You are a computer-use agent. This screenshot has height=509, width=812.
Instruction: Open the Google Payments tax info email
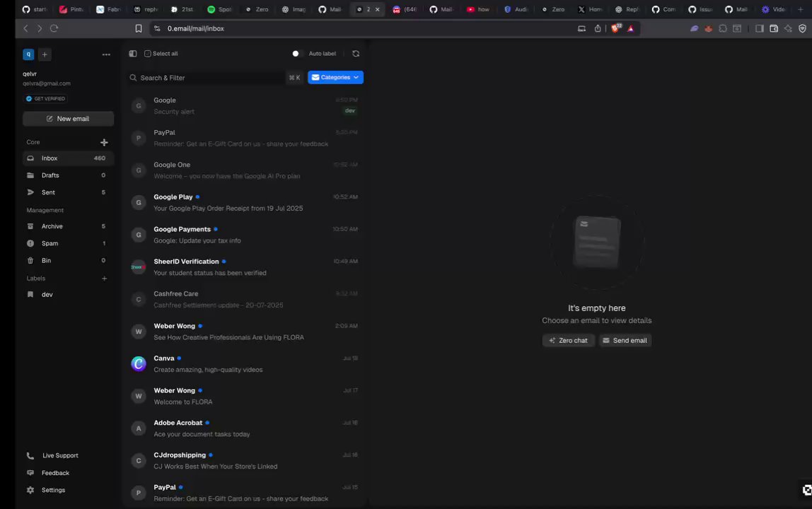point(243,235)
